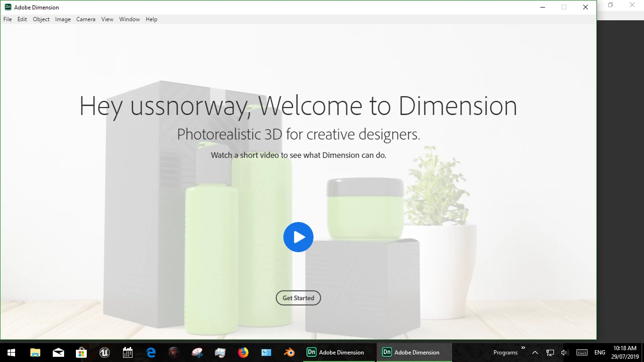Viewport: 644px width, 362px height.
Task: Open the blue control panel taskbar icon
Action: 266,353
